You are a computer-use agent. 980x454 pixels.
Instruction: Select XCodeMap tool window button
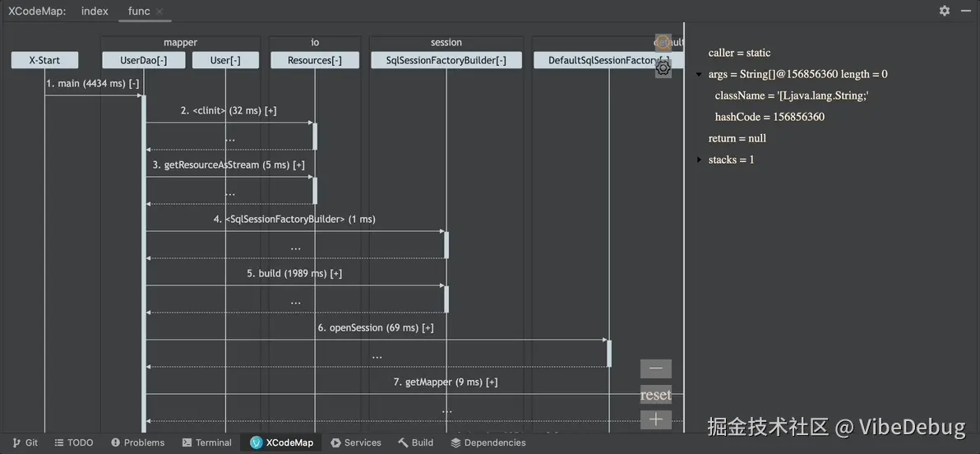point(281,442)
